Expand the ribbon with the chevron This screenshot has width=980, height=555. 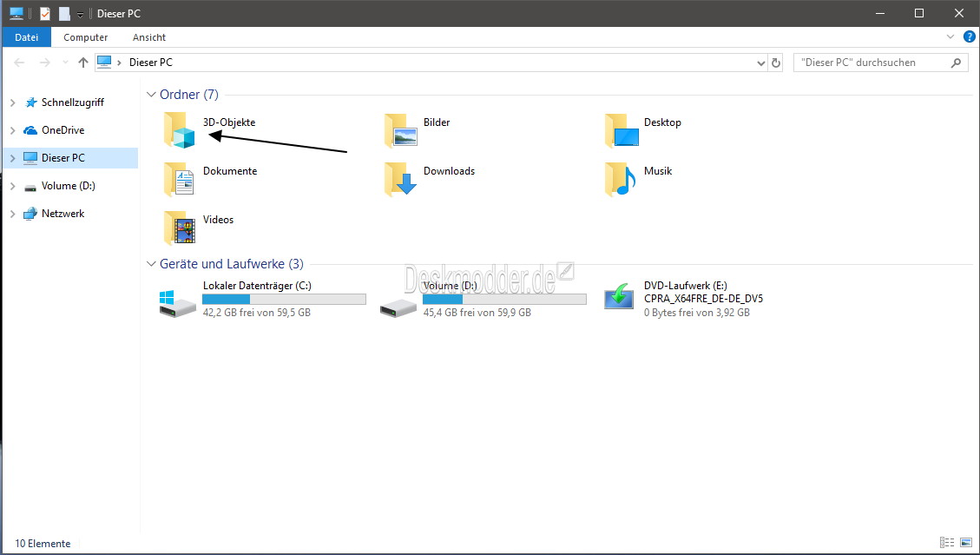[x=950, y=37]
